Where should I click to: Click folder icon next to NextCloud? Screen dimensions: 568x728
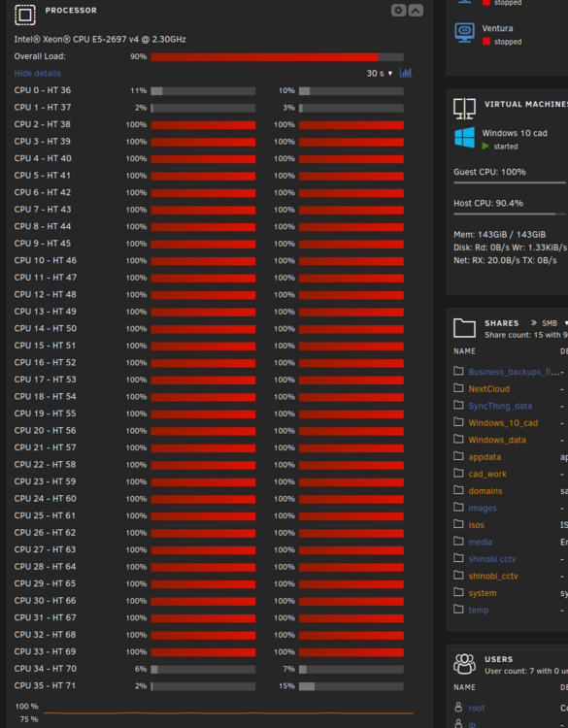tap(458, 387)
